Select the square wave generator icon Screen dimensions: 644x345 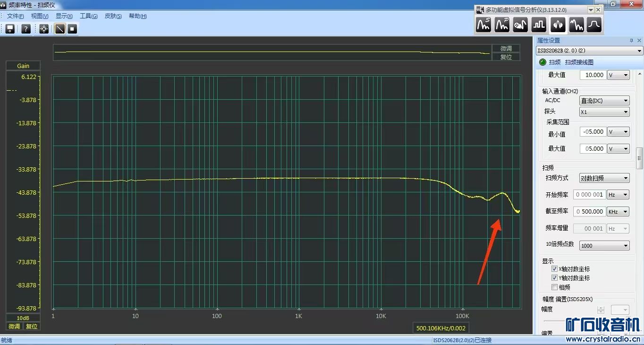pyautogui.click(x=539, y=25)
